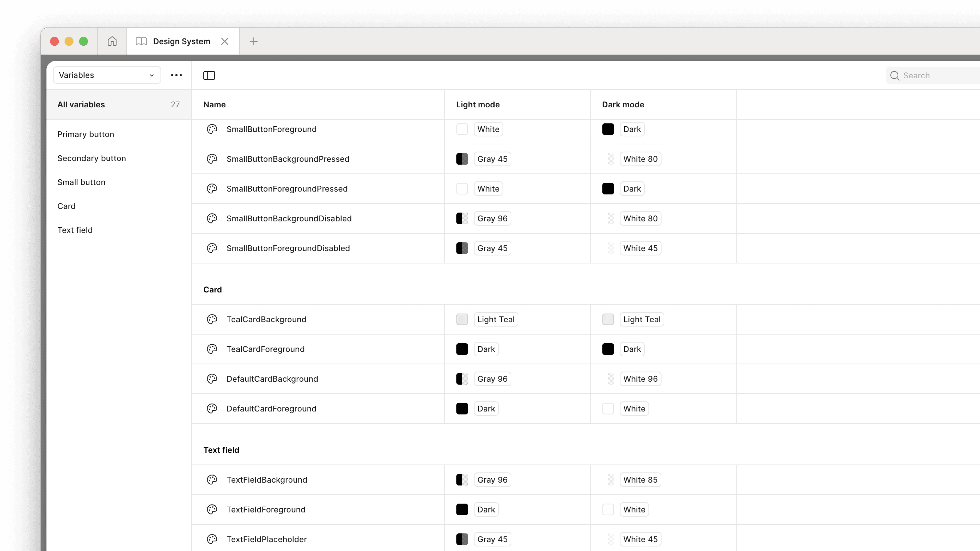
Task: Click the search magnifier icon
Action: (895, 76)
